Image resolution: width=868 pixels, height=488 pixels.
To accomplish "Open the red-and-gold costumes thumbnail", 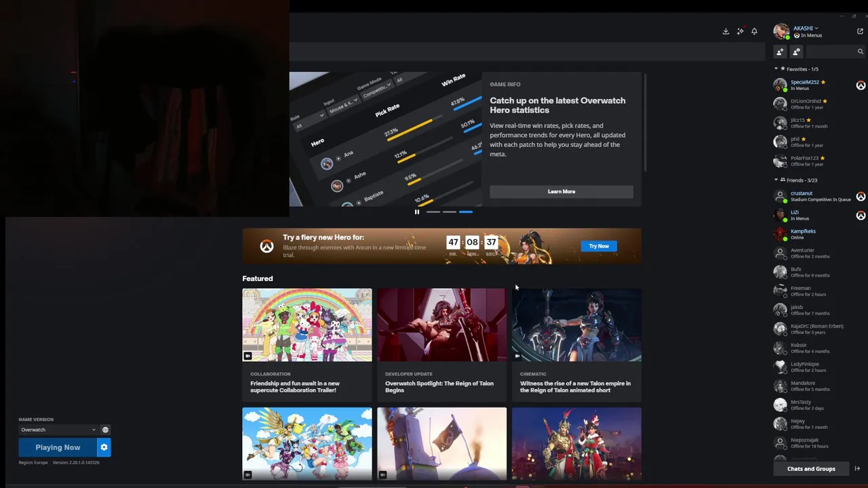I will (576, 443).
